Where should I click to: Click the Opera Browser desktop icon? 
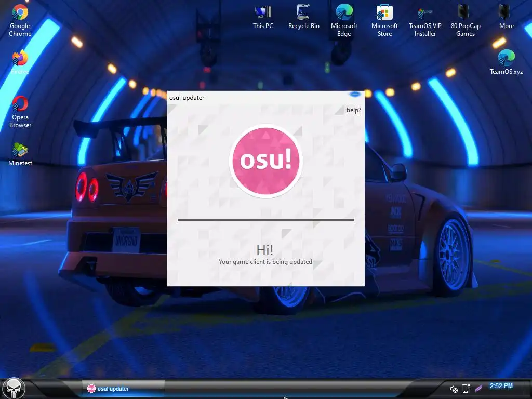(20, 112)
